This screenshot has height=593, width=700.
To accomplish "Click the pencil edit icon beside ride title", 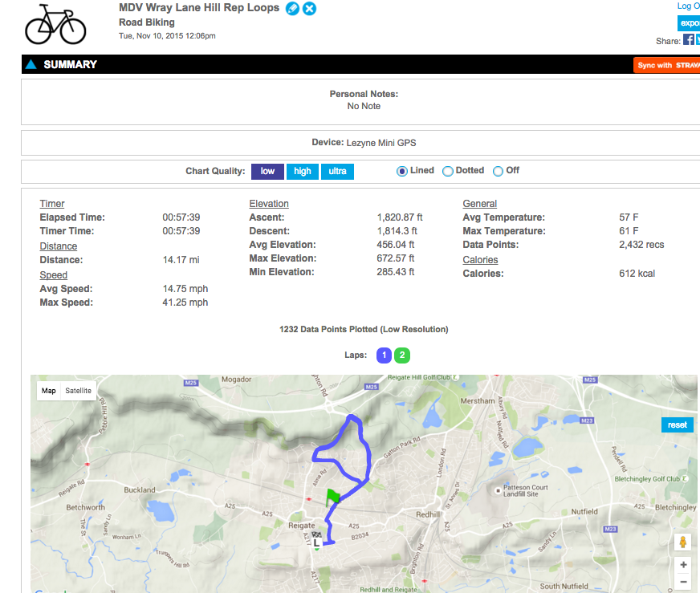I will pyautogui.click(x=293, y=9).
